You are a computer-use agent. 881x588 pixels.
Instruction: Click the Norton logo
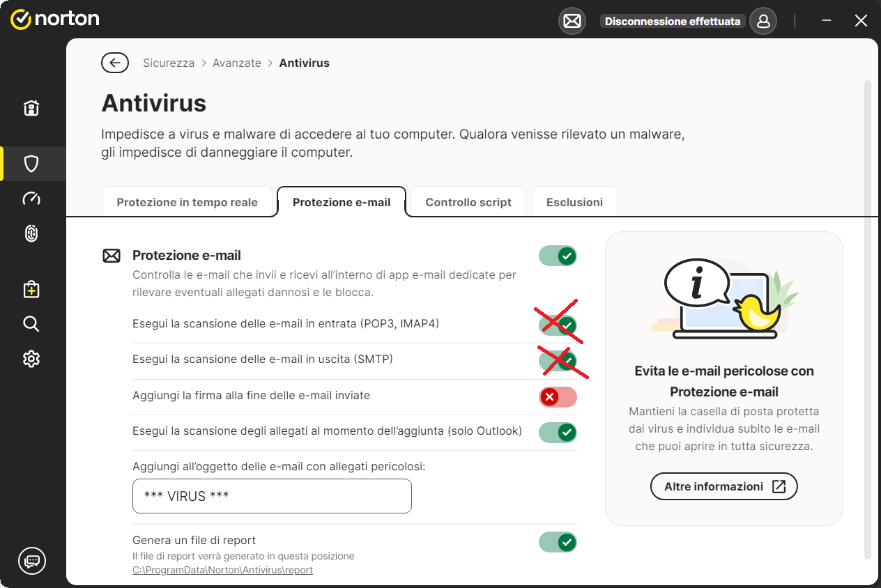click(x=55, y=19)
